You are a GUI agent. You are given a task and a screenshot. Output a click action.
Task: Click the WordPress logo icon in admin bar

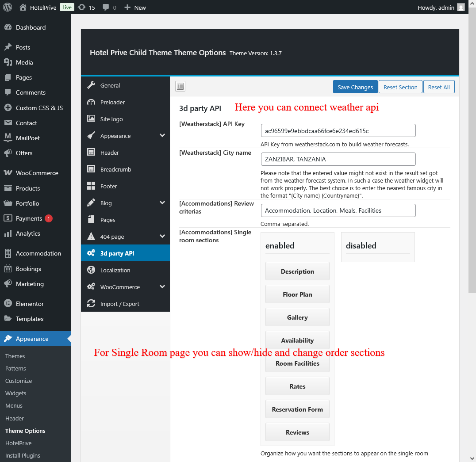(8, 7)
